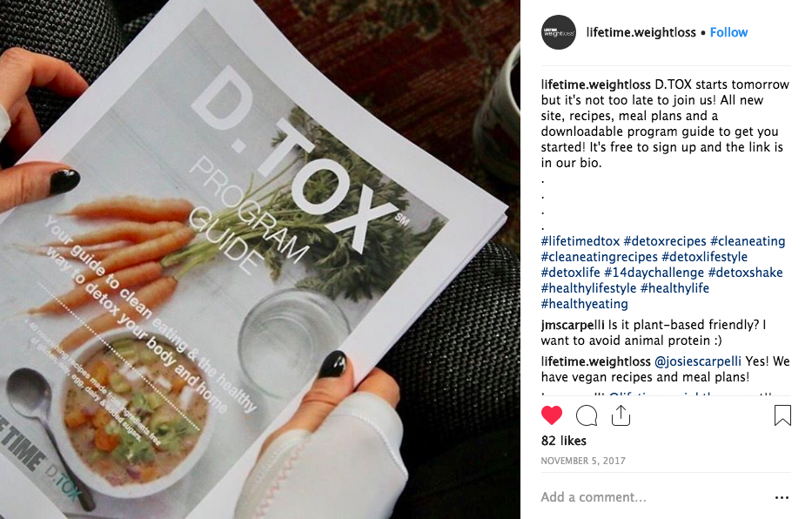812x519 pixels.
Task: Open the #healthyeating hashtag
Action: (x=585, y=304)
